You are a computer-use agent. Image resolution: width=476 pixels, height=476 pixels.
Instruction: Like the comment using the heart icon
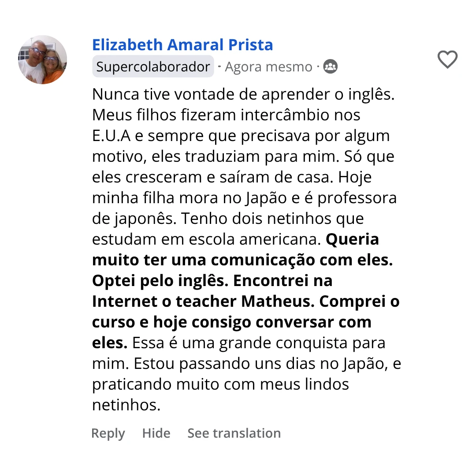pos(447,60)
